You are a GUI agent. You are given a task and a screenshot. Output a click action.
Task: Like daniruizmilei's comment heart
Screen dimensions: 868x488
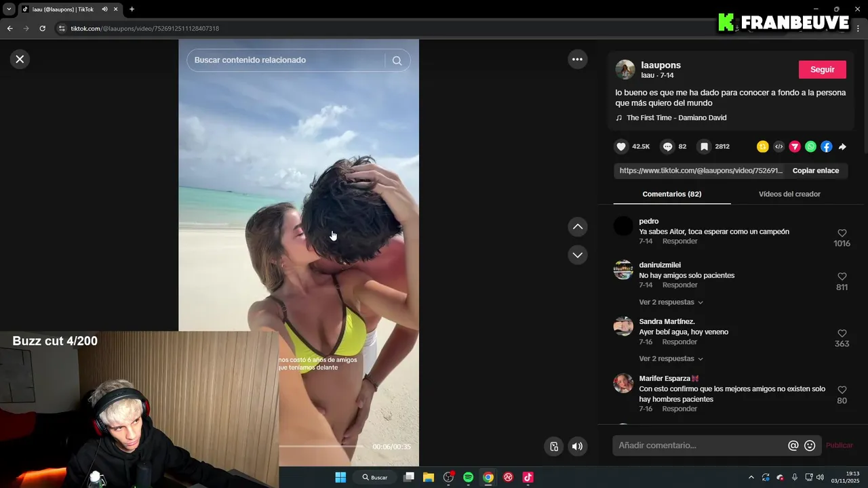coord(842,277)
